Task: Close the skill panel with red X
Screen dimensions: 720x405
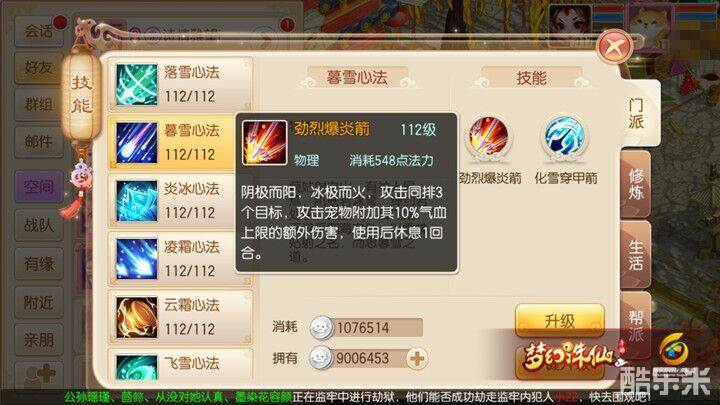Action: (614, 46)
